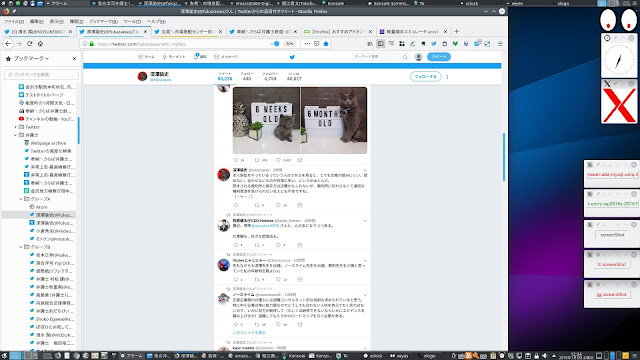Open the 表示 menu
Image resolution: width=640 pixels, height=360 pixels.
click(56, 21)
